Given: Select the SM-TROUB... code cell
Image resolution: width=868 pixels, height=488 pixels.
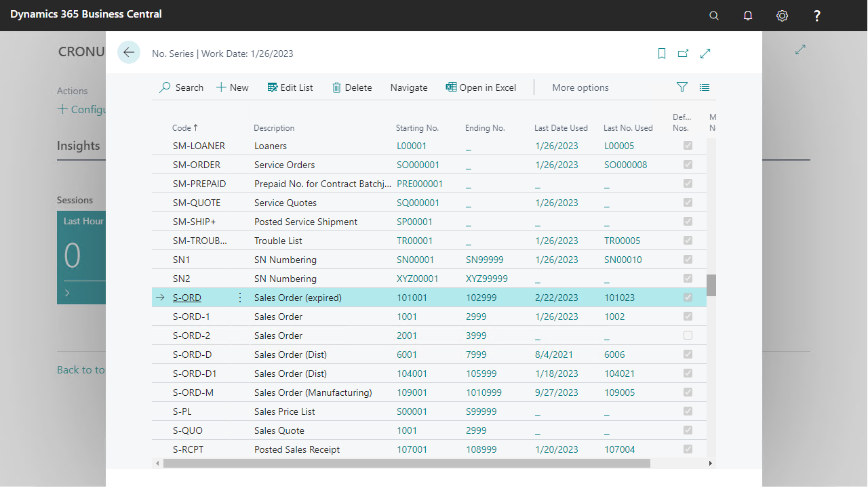Looking at the screenshot, I should click(x=200, y=241).
